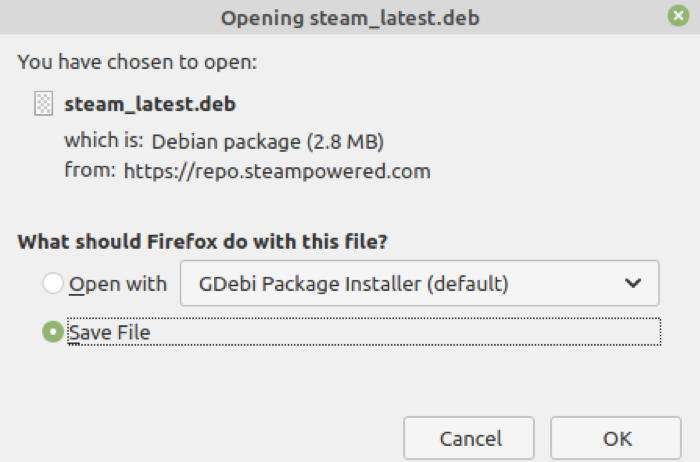The image size is (700, 462).
Task: Click the Debian package (2.8 MB) text
Action: (x=268, y=139)
